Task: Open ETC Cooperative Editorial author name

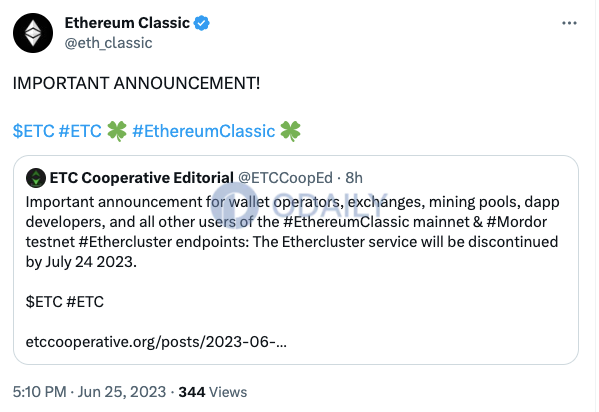Action: pyautogui.click(x=142, y=178)
